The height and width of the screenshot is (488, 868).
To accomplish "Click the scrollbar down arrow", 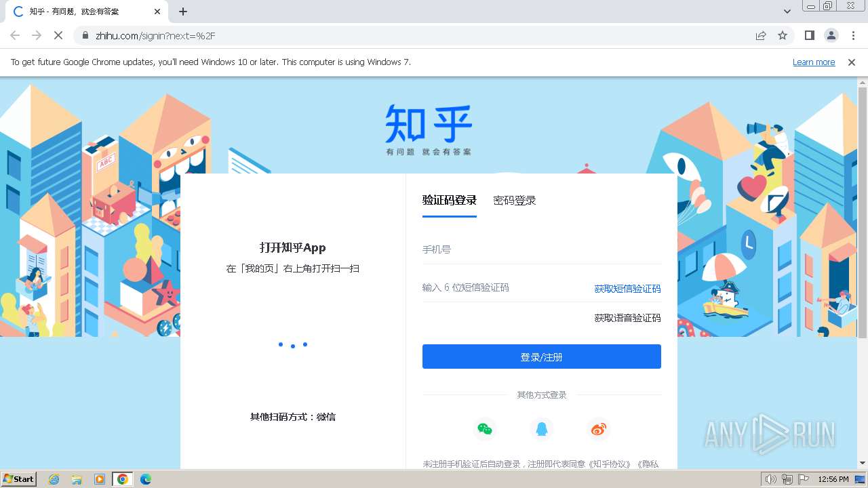I will (863, 463).
